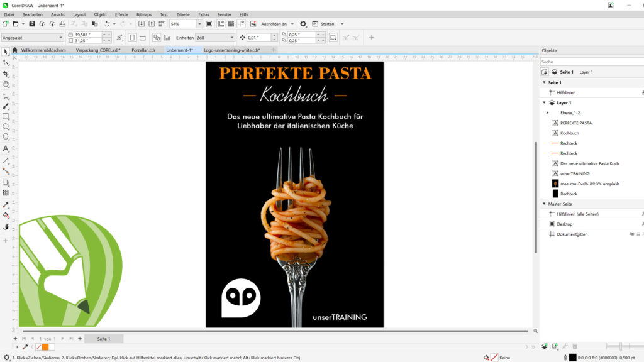This screenshot has height=362, width=644.
Task: Select the Color Eyedropper tool
Action: tap(6, 205)
